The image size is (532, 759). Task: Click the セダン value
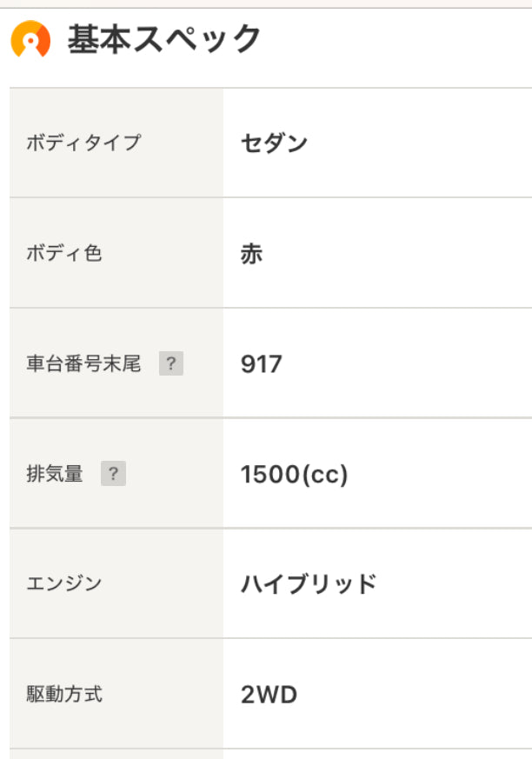(x=275, y=143)
